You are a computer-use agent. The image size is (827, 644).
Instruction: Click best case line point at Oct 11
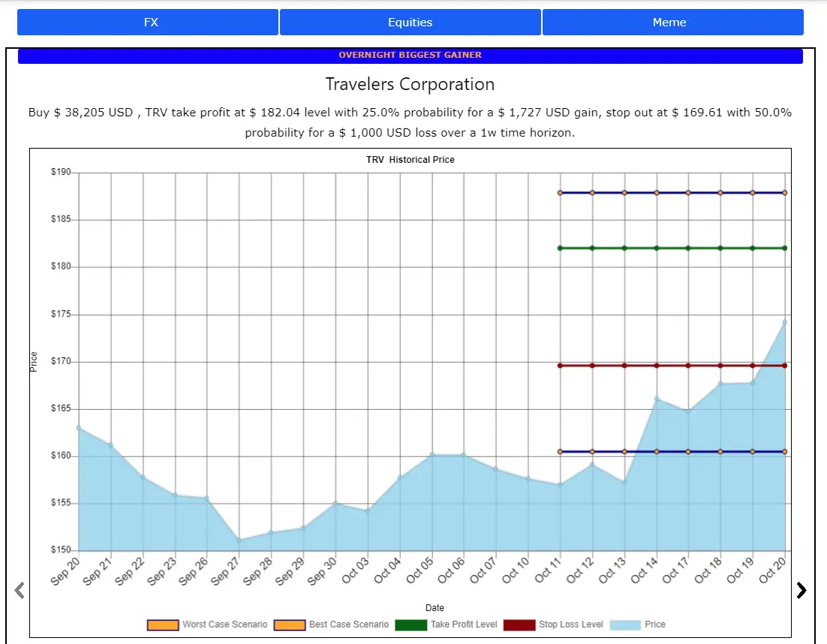[560, 193]
